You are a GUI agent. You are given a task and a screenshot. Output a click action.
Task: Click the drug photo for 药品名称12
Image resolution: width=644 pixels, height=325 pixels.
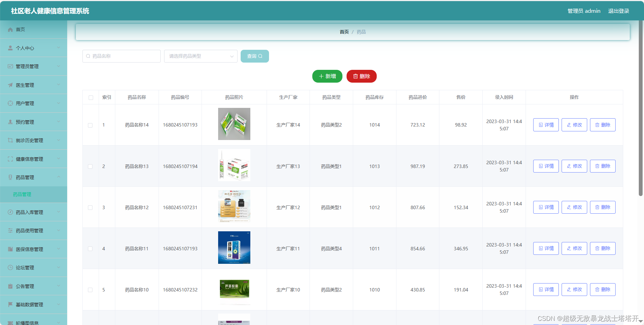pos(234,206)
